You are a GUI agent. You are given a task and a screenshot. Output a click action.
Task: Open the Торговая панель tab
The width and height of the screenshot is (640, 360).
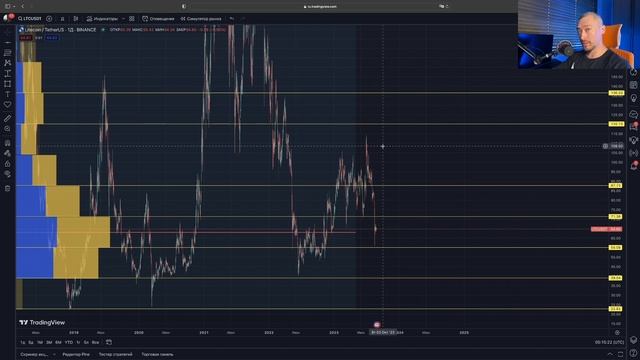[158, 355]
